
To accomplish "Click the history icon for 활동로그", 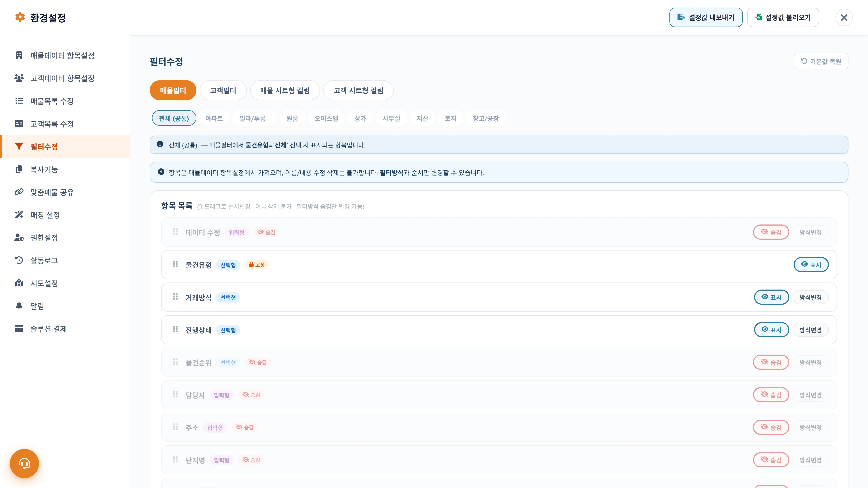I will [x=19, y=260].
